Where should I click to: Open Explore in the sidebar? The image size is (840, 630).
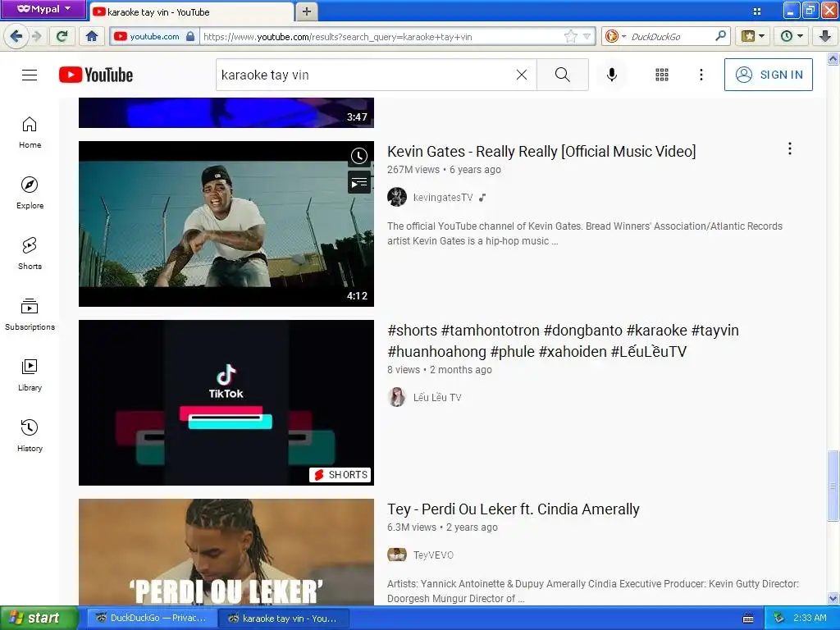click(x=30, y=193)
